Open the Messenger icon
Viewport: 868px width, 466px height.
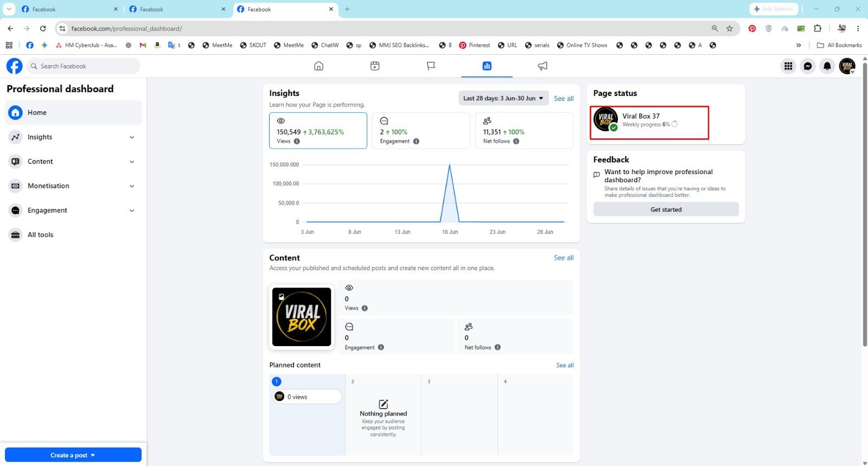pos(808,66)
